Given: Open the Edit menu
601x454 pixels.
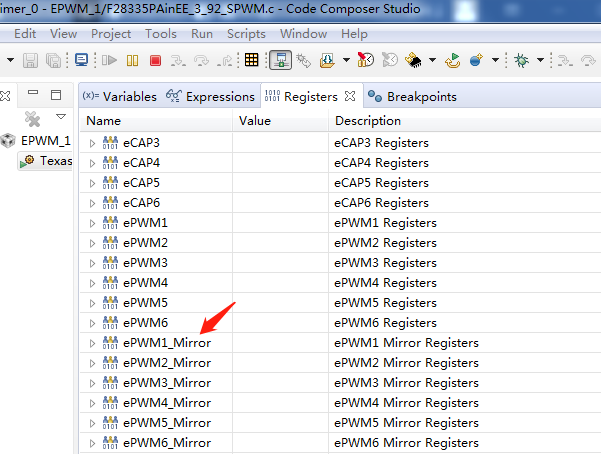Looking at the screenshot, I should [x=25, y=34].
